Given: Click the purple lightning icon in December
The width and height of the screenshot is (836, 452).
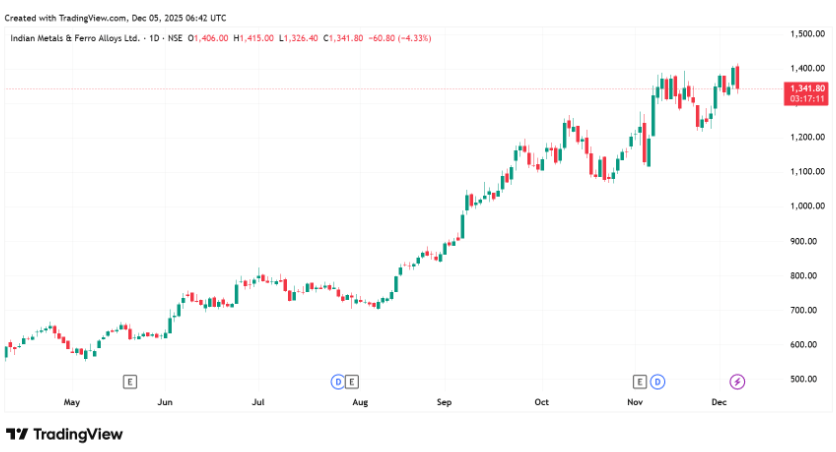Looking at the screenshot, I should pos(737,381).
